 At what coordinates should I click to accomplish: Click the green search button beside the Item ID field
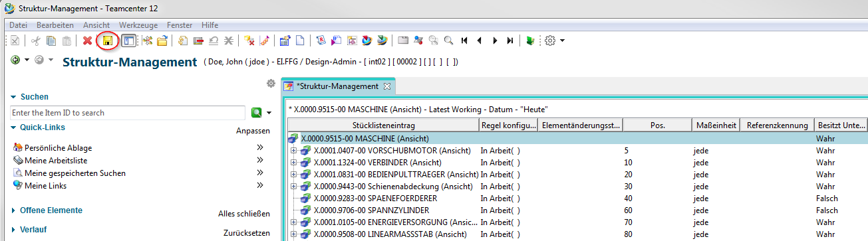256,113
